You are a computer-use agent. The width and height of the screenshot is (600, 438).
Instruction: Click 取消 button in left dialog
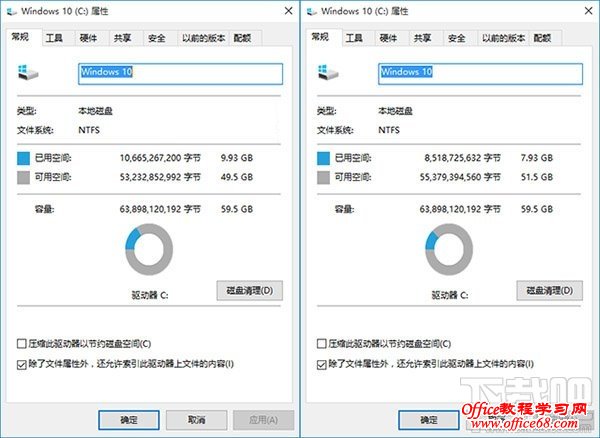[x=196, y=420]
